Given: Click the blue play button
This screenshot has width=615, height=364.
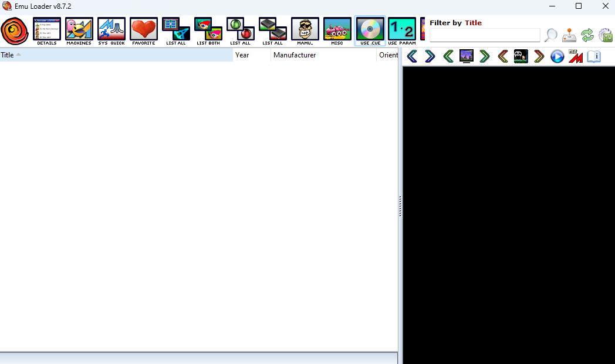Looking at the screenshot, I should [x=557, y=57].
